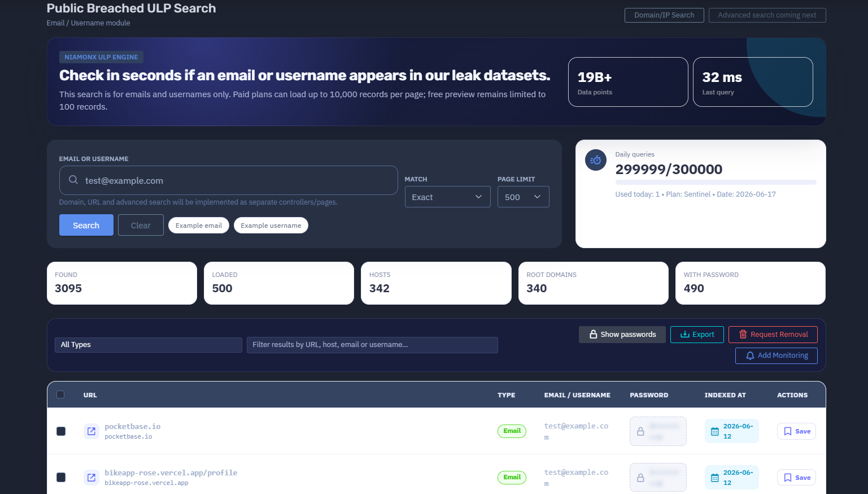This screenshot has width=868, height=494.
Task: Select Advanced search coming next tab
Action: [x=767, y=15]
